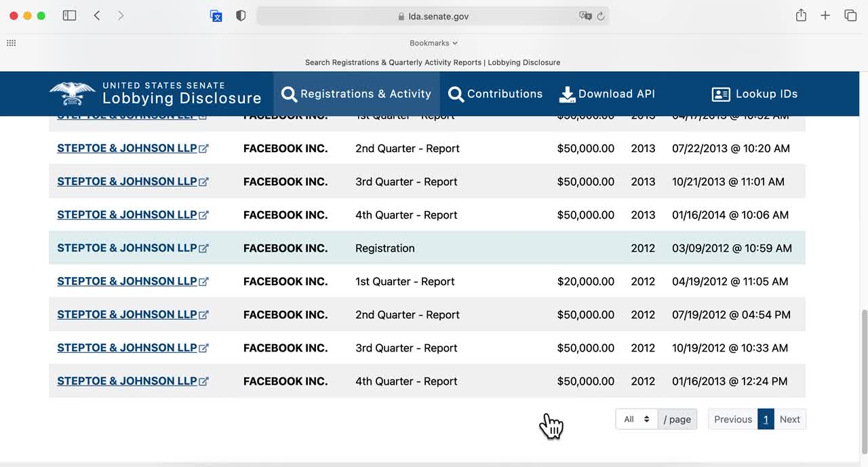Open Steptoe & Johnson filing posted 01/16/2013
Image resolution: width=868 pixels, height=467 pixels.
(x=127, y=381)
